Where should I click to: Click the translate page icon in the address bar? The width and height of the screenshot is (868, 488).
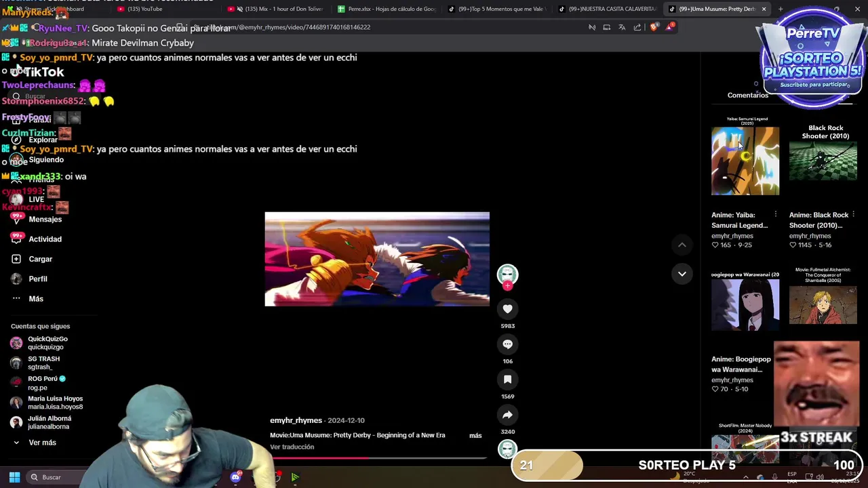click(622, 27)
